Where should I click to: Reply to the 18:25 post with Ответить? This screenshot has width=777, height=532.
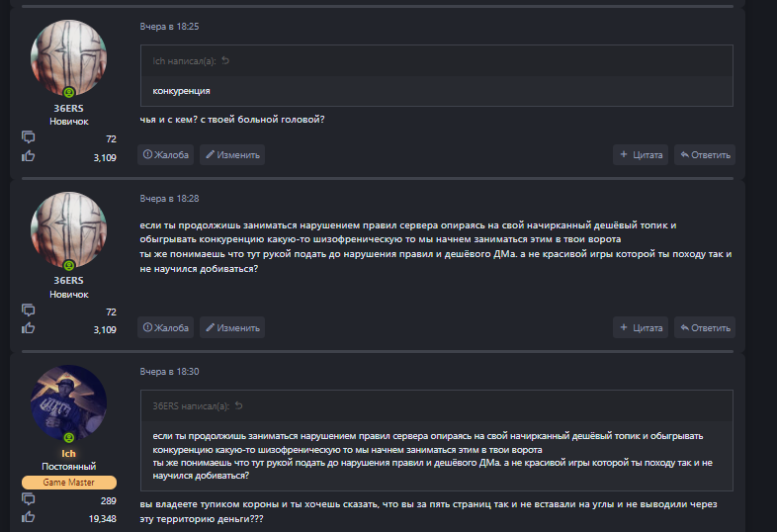[705, 154]
